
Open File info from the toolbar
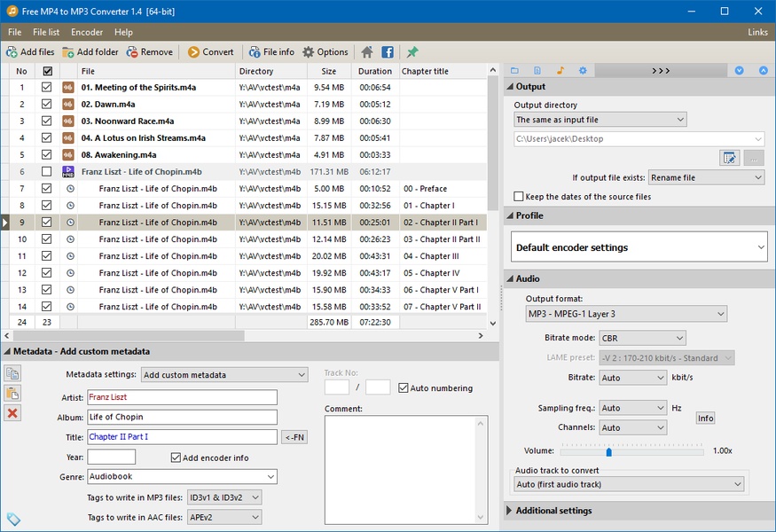coord(271,52)
